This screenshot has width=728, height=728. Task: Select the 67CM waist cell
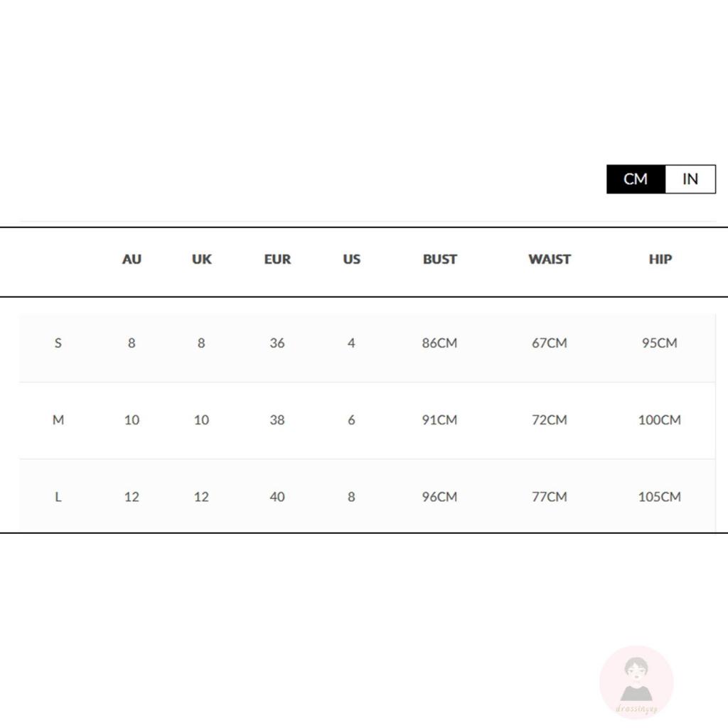(549, 343)
